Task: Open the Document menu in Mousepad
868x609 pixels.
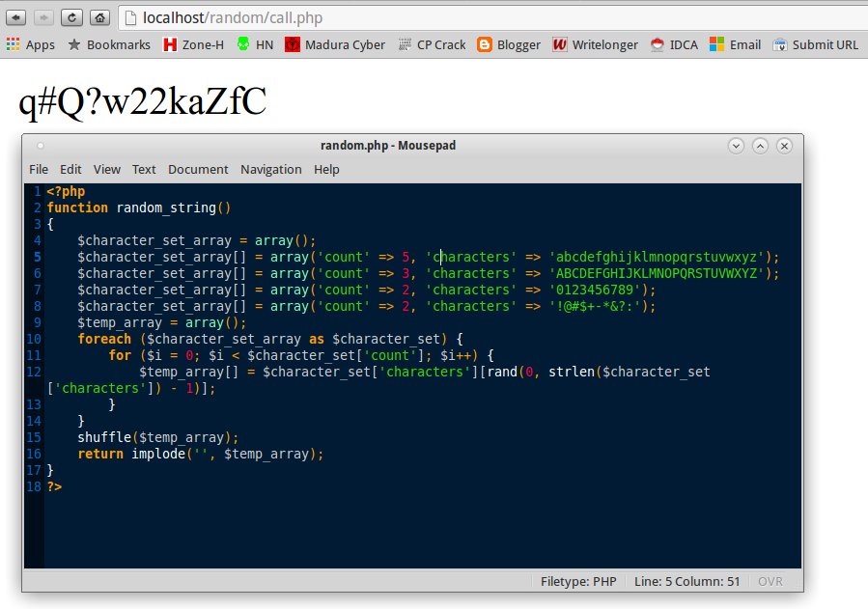Action: [198, 169]
